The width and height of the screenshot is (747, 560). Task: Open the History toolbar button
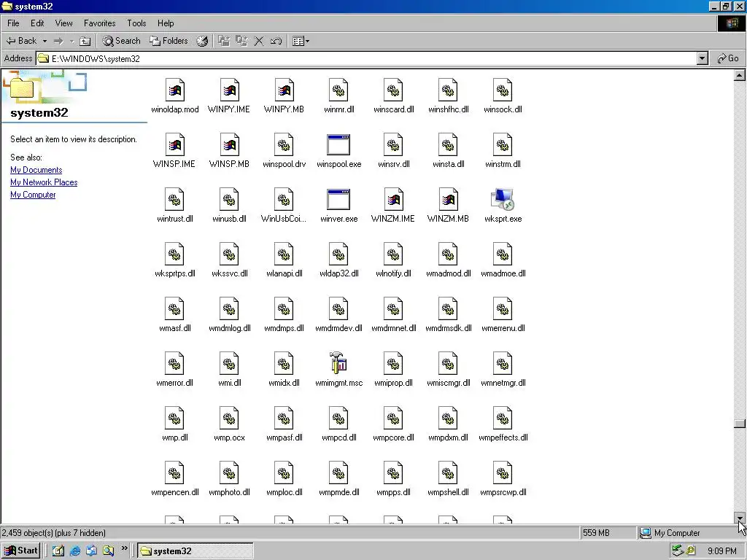click(x=202, y=41)
